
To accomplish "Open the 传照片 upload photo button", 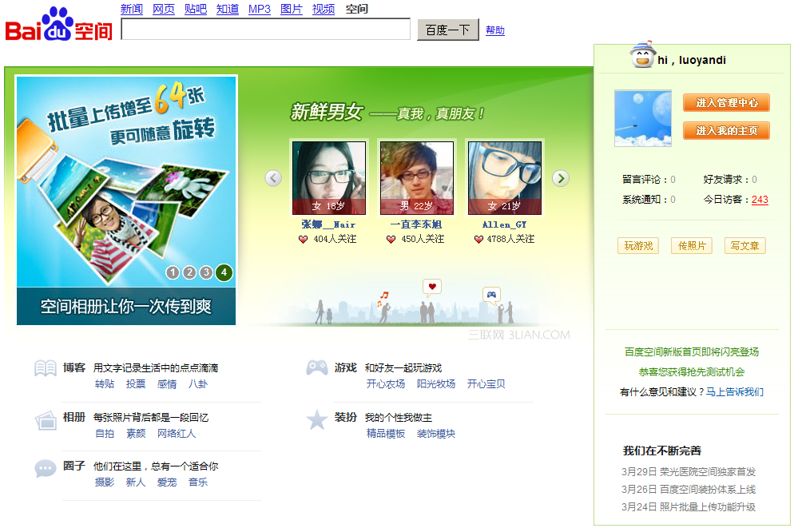I will tap(692, 246).
